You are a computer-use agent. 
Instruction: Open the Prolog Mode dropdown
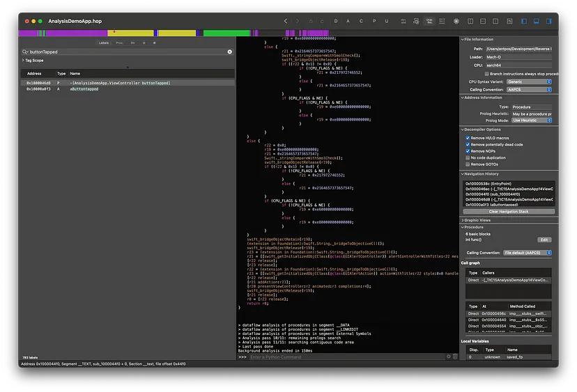(x=532, y=120)
